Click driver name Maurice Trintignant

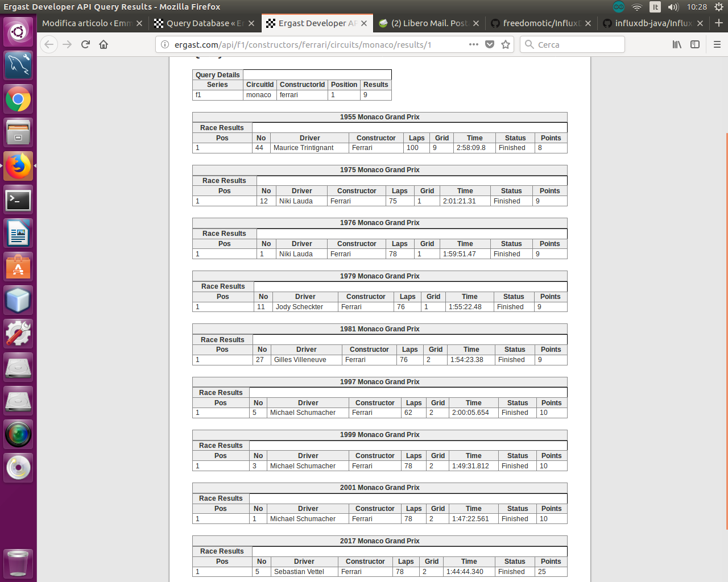click(x=304, y=148)
